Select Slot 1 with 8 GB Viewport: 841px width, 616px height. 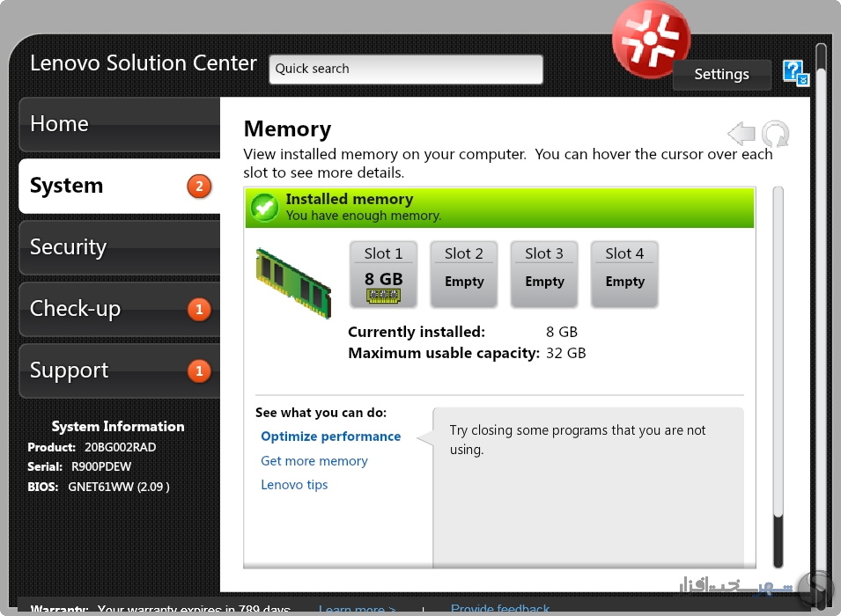tap(383, 275)
